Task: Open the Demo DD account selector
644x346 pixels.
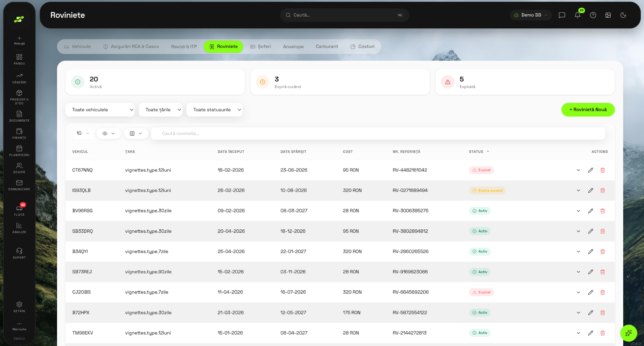Action: [531, 15]
